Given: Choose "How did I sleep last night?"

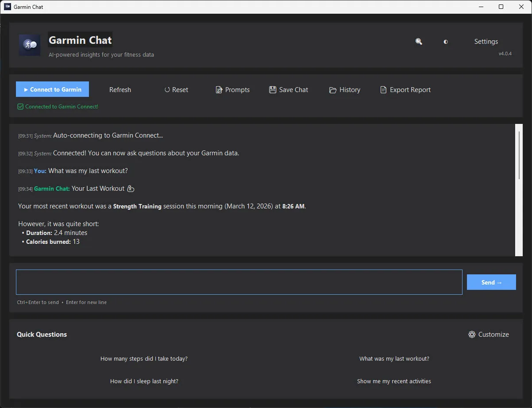Looking at the screenshot, I should click(x=144, y=381).
